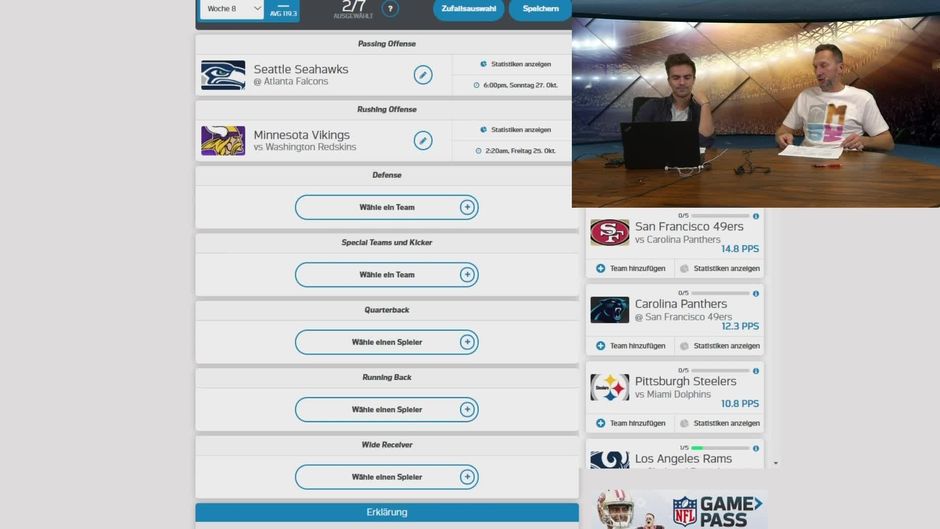Click the info icon on San Francisco 49ers card
The image size is (940, 529).
(755, 216)
